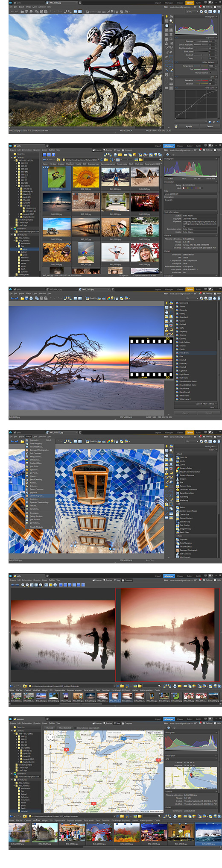The height and width of the screenshot is (868, 222).
Task: Click Preview button in thumbnail browser window
Action: [x=108, y=150]
